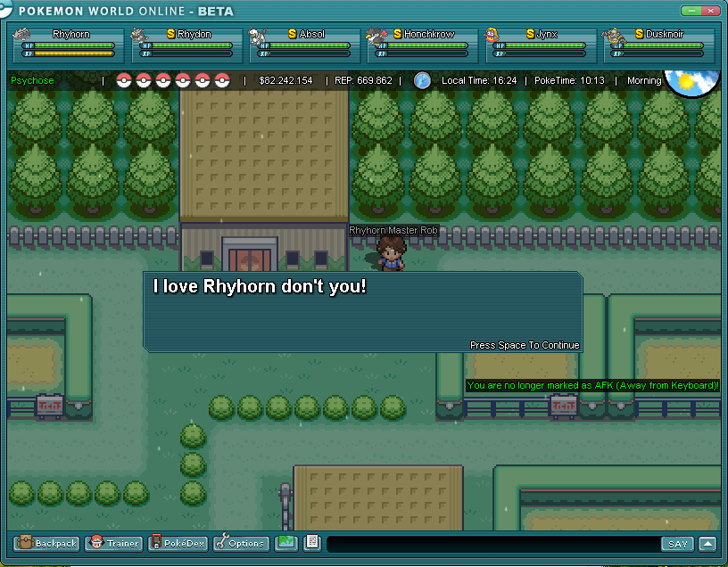Click the sunny weather icon beside Morning
The height and width of the screenshot is (567, 728).
pos(691,83)
